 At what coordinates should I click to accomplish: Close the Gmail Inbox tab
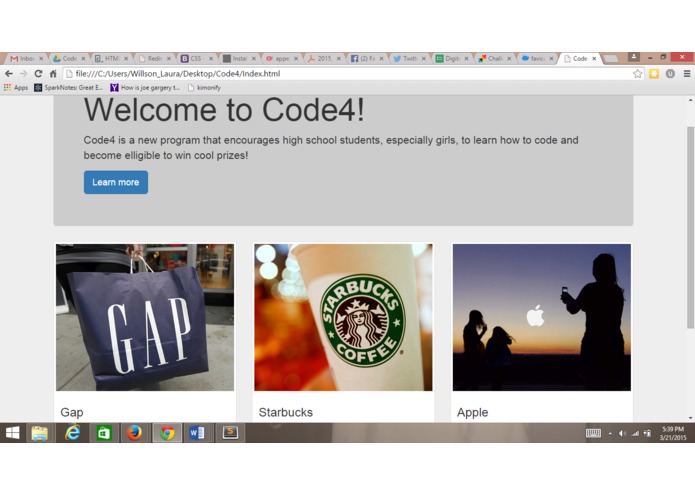(41, 58)
